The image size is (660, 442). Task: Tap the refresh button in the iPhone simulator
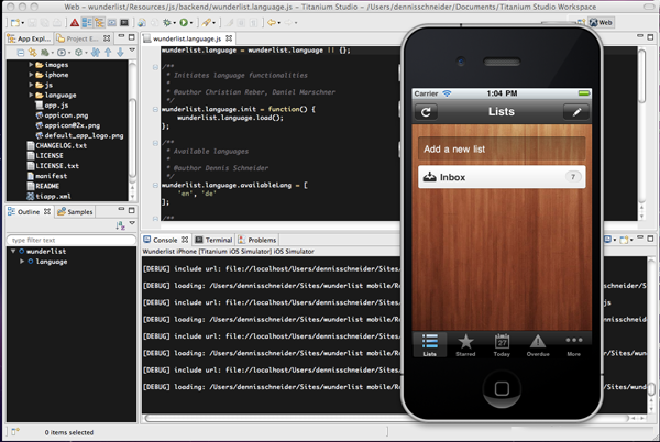(426, 112)
